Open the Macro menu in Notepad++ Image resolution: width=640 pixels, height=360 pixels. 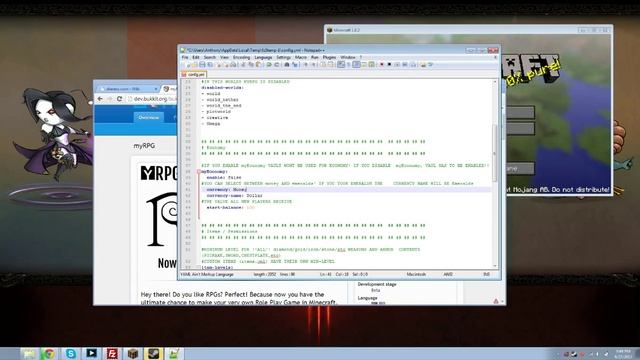[x=301, y=58]
